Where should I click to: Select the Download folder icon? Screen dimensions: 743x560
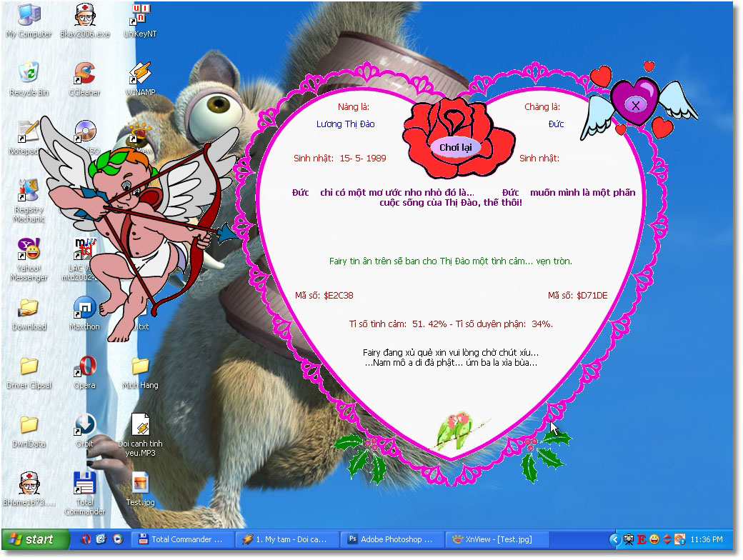[29, 314]
